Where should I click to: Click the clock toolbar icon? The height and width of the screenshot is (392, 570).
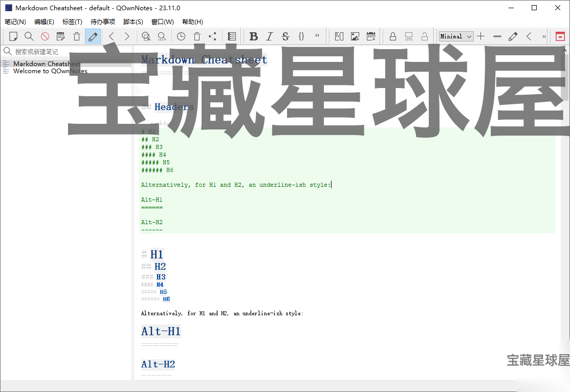point(181,36)
